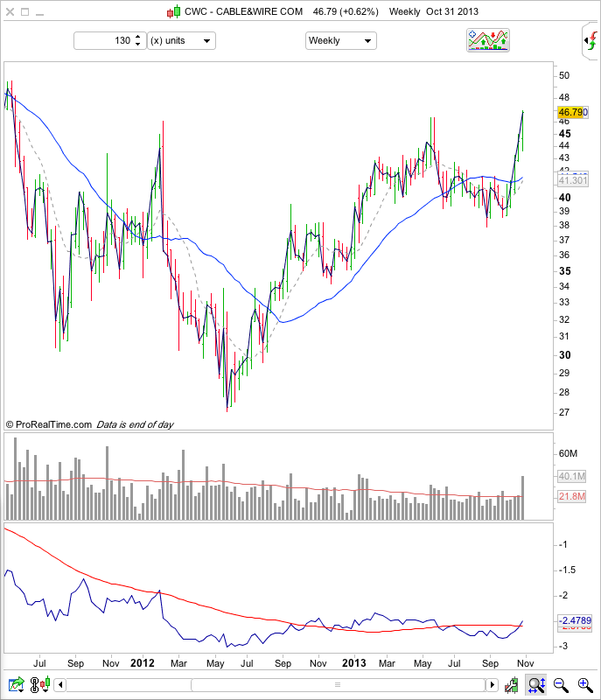Click the scrollbar left arrow
The height and width of the screenshot is (700, 601).
pyautogui.click(x=60, y=684)
